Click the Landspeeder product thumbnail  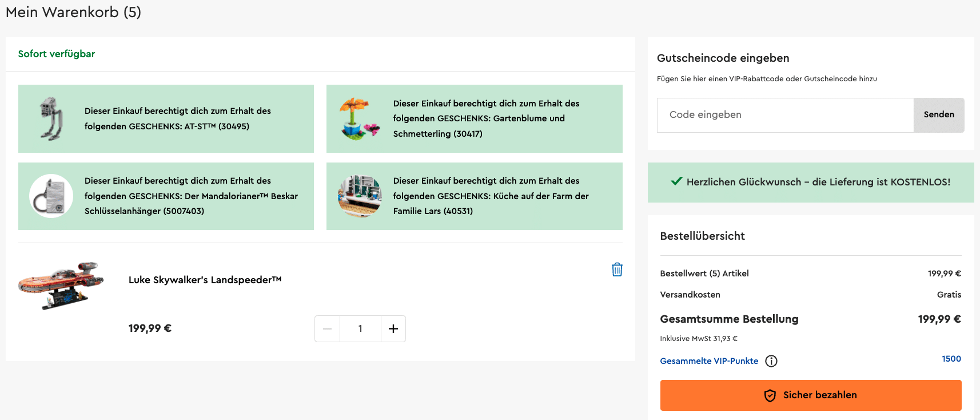click(61, 286)
